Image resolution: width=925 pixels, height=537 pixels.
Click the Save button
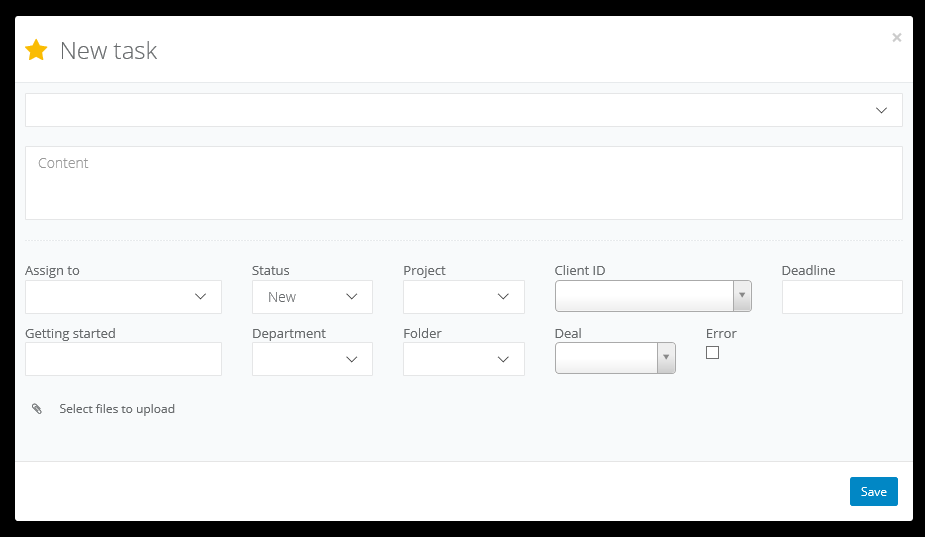(873, 491)
